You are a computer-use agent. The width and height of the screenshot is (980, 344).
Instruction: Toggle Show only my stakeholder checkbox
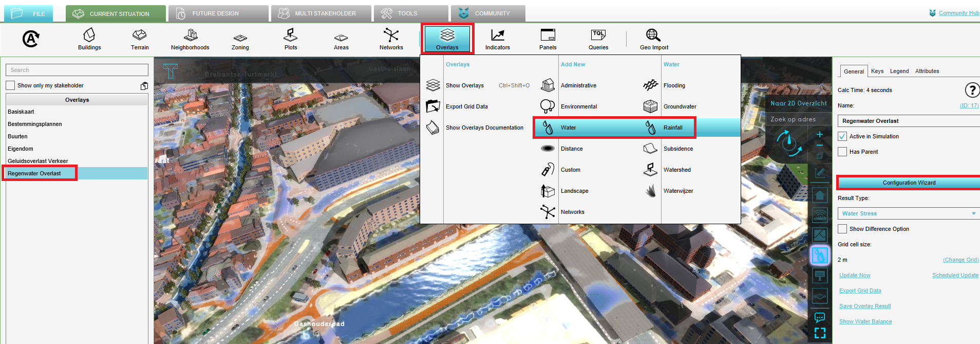(x=11, y=85)
